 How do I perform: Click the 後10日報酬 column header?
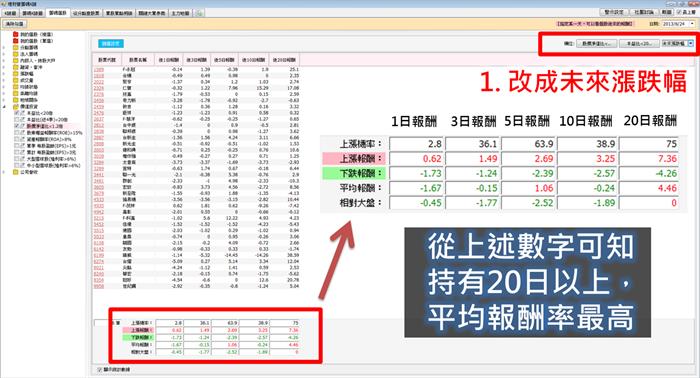click(254, 59)
